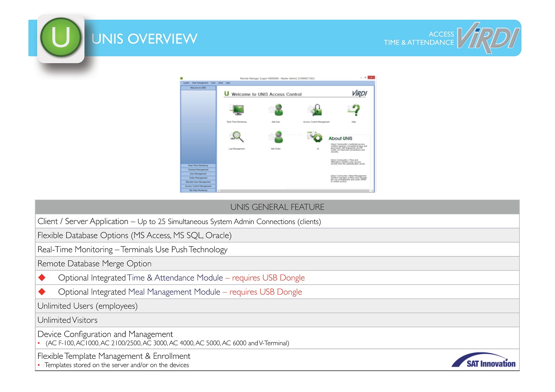
Task: Click the Remote Manager window title text
Action: pyautogui.click(x=277, y=78)
